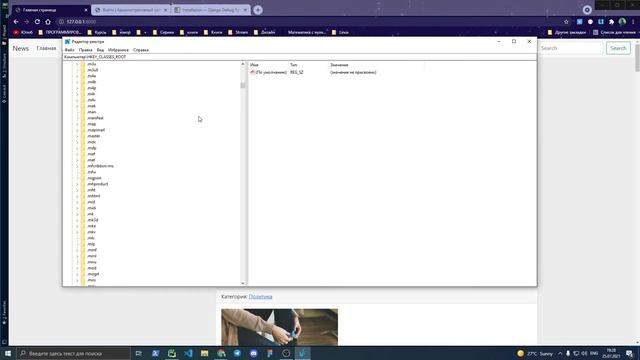Open the Вид menu in Registry Editor
The width and height of the screenshot is (640, 360).
pyautogui.click(x=100, y=50)
